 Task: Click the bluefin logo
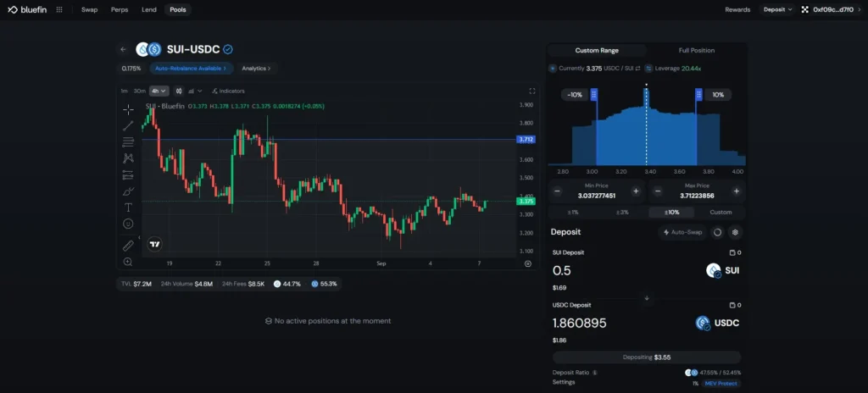[28, 9]
